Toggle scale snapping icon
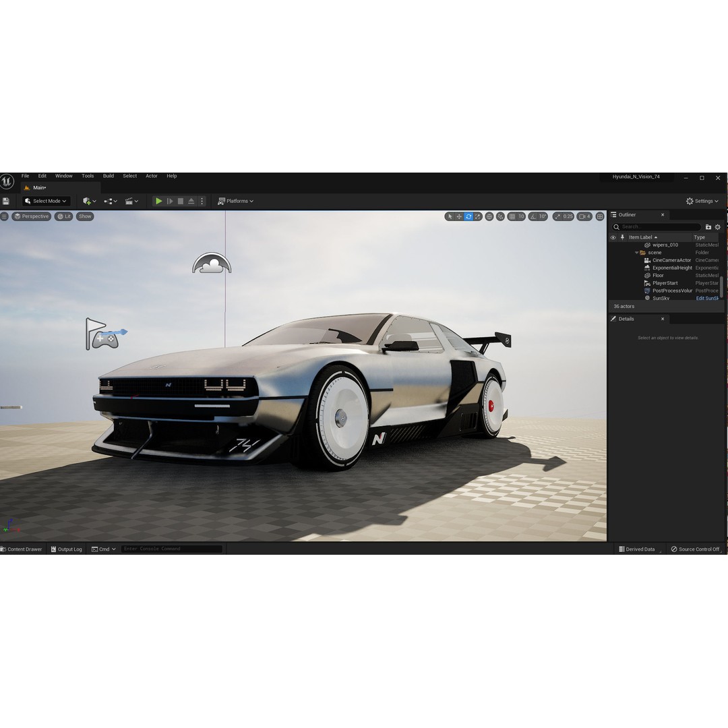Viewport: 728px width, 728px height. click(557, 216)
